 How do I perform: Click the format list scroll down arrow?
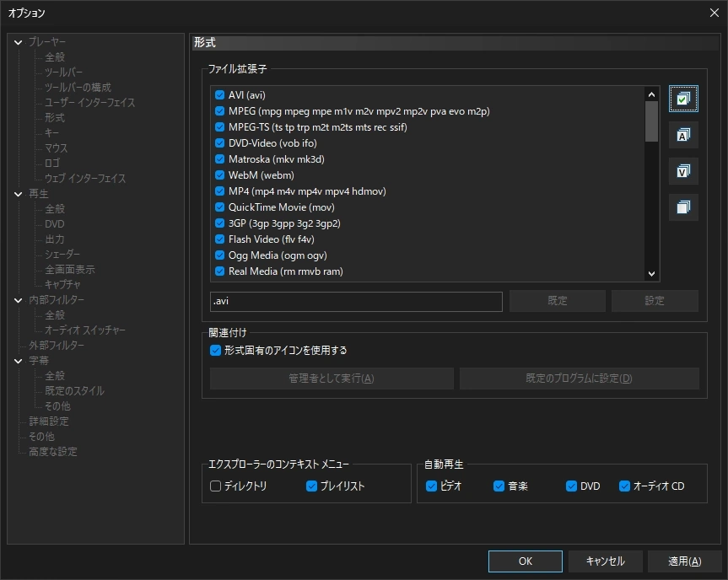(651, 274)
